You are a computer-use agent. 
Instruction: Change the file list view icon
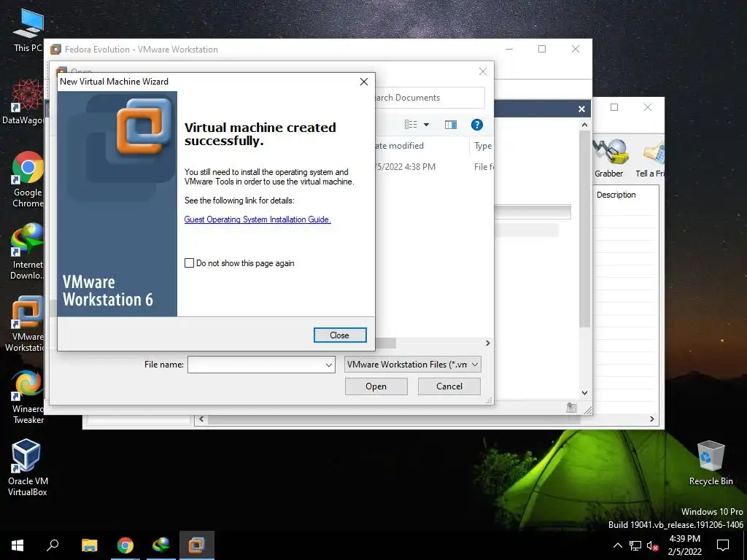[x=411, y=125]
